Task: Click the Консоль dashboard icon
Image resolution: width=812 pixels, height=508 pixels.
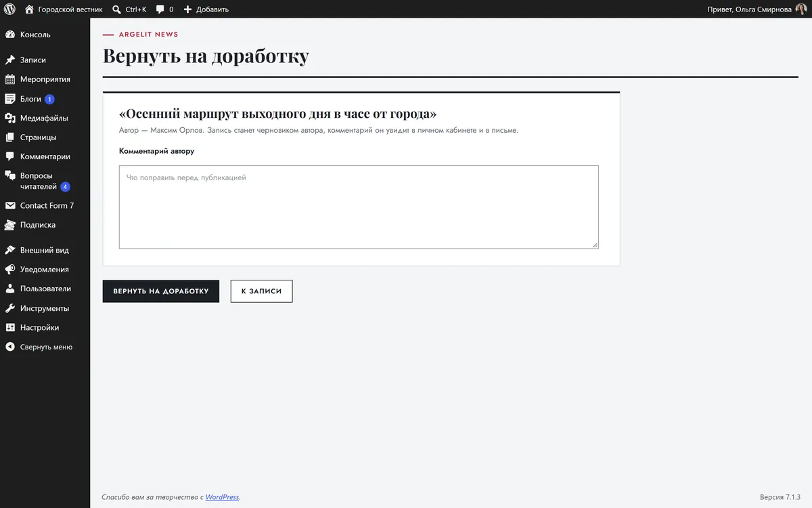Action: (x=10, y=35)
